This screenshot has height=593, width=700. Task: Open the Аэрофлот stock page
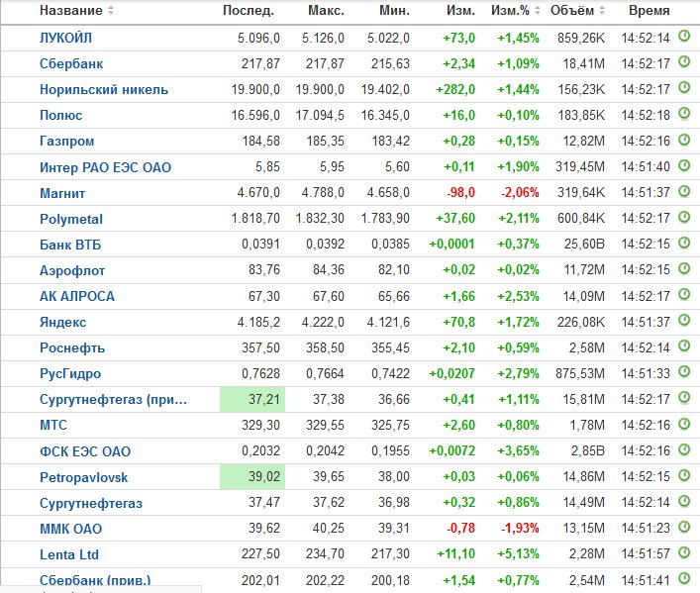tap(72, 270)
